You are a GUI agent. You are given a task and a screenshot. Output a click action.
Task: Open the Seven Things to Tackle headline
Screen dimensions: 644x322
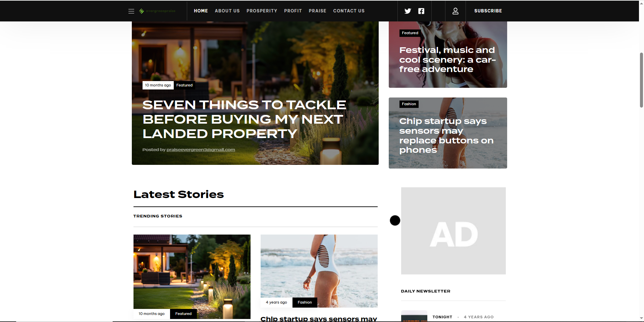[x=244, y=119]
